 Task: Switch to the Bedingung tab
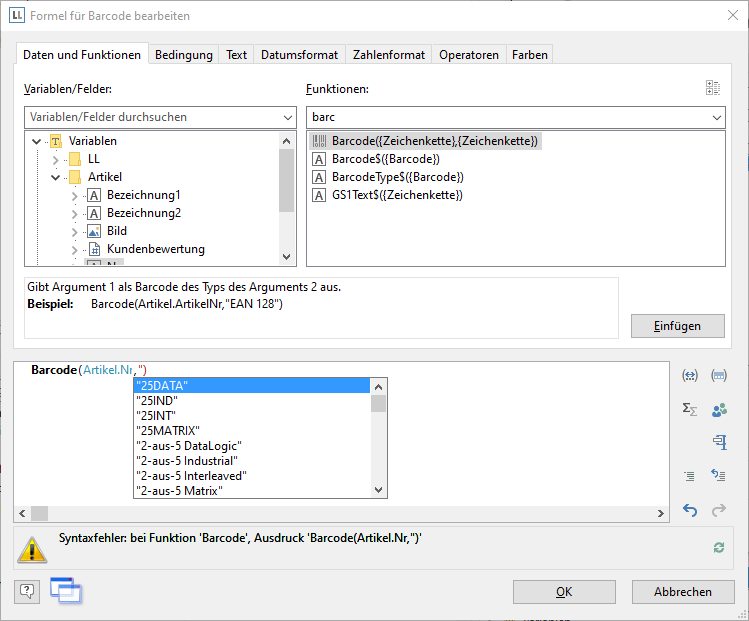(183, 55)
